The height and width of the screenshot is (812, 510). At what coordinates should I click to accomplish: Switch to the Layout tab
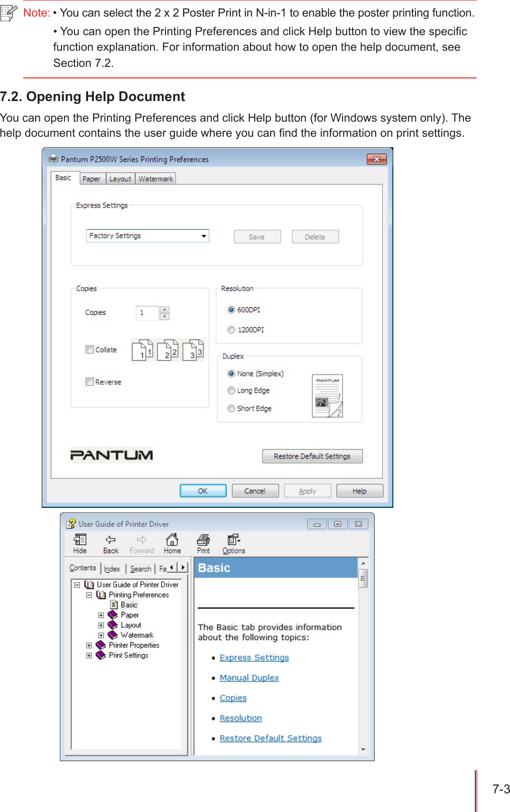click(x=120, y=179)
